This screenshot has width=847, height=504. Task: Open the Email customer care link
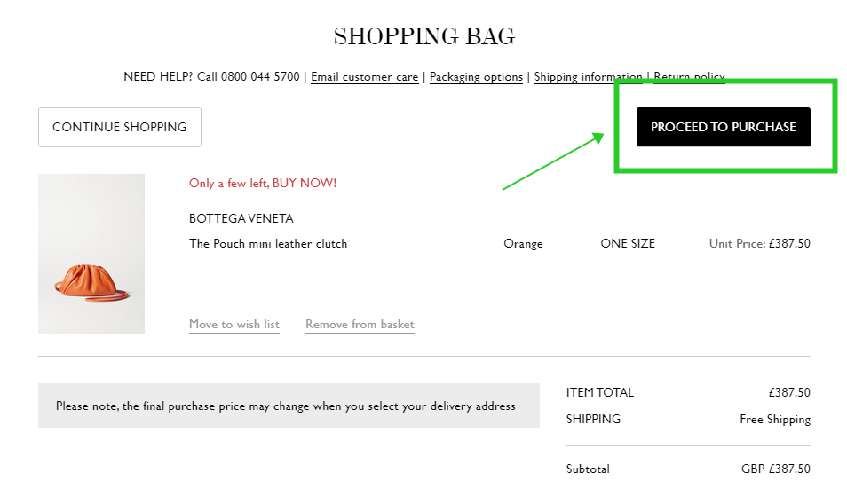[365, 76]
